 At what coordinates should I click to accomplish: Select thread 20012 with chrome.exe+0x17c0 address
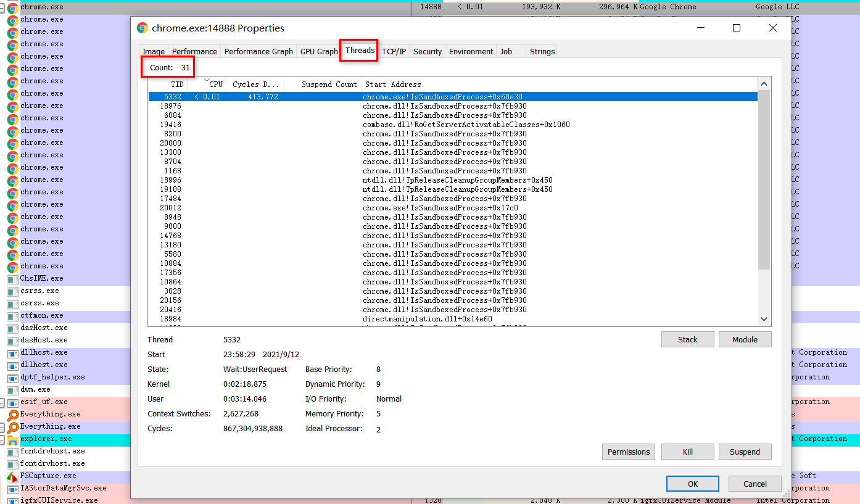pos(453,208)
